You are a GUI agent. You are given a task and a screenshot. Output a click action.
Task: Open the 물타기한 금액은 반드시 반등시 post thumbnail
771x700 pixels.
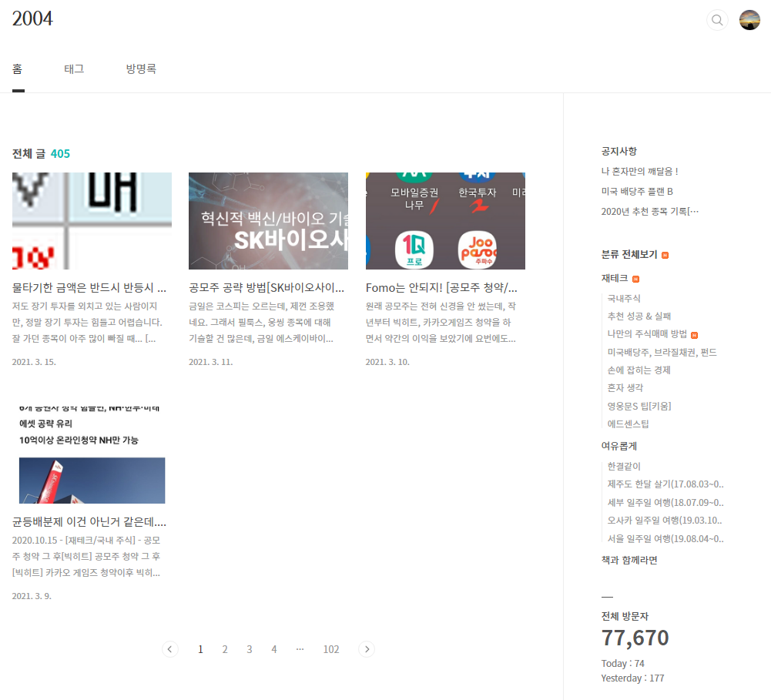pyautogui.click(x=92, y=221)
